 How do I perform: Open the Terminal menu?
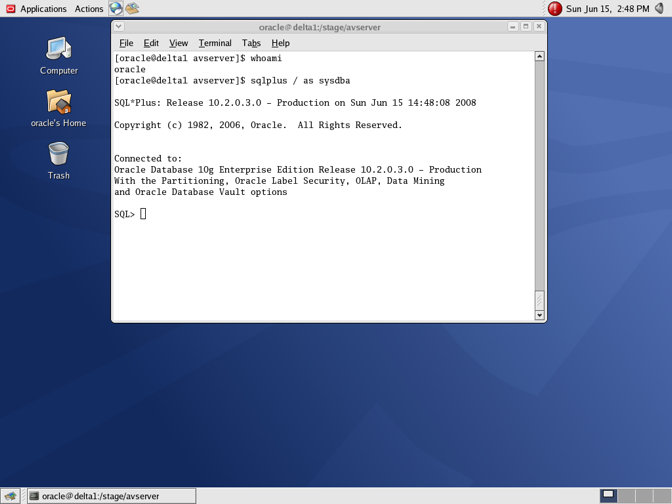coord(215,43)
